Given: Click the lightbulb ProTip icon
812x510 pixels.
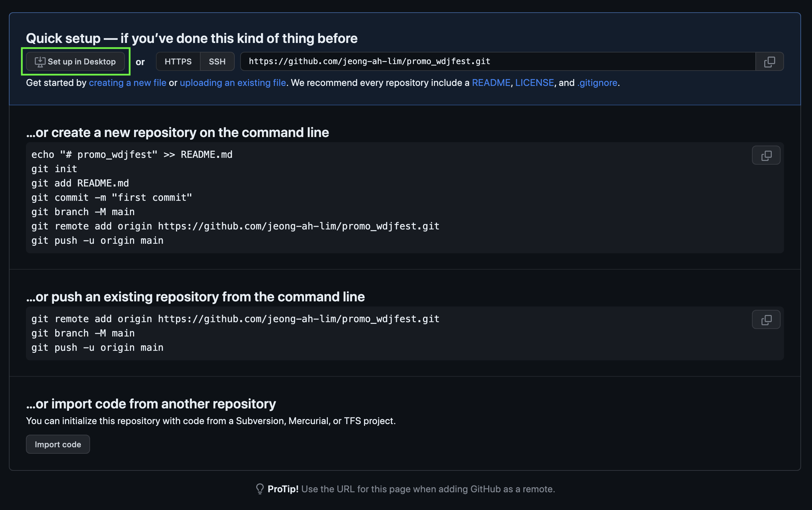Looking at the screenshot, I should pyautogui.click(x=260, y=489).
